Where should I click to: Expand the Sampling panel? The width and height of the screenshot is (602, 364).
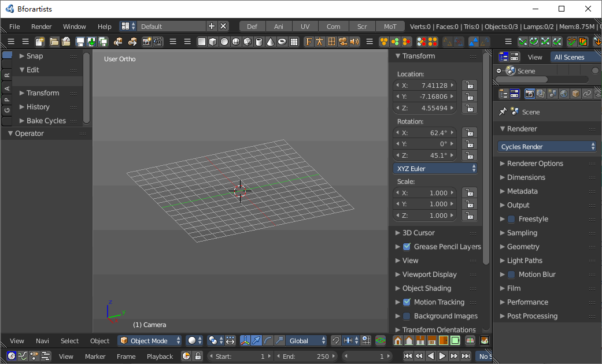522,233
